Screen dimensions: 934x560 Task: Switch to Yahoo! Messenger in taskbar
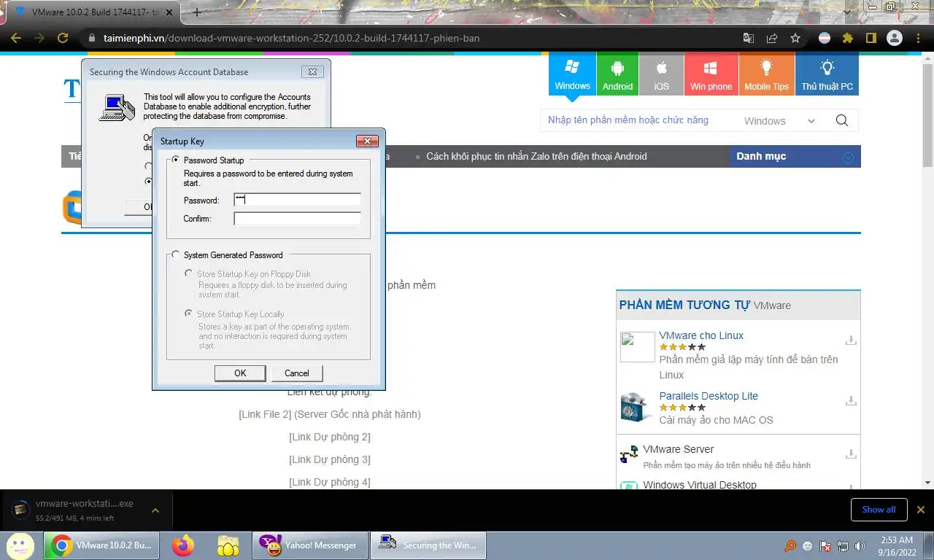309,545
